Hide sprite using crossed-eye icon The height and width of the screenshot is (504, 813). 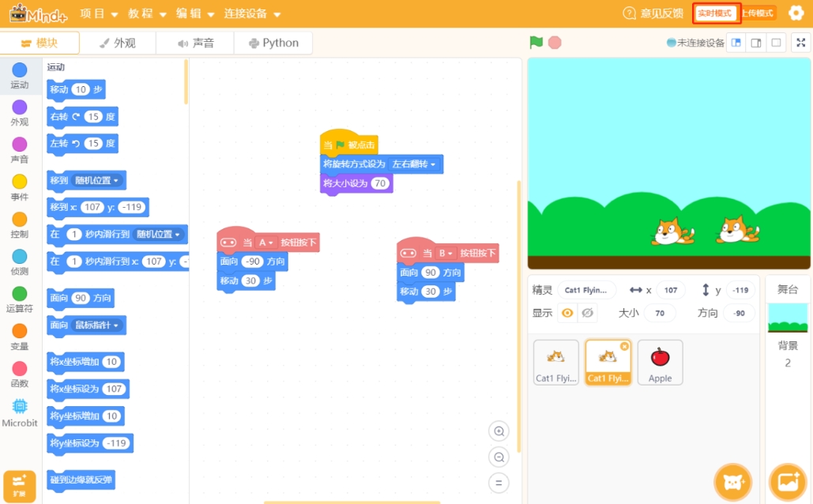click(587, 313)
